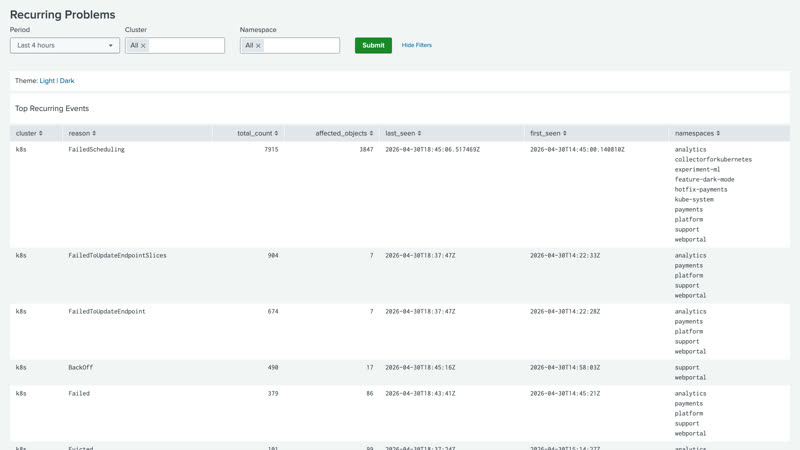Click kube-system namespace entry
The image size is (800, 450).
(x=694, y=199)
